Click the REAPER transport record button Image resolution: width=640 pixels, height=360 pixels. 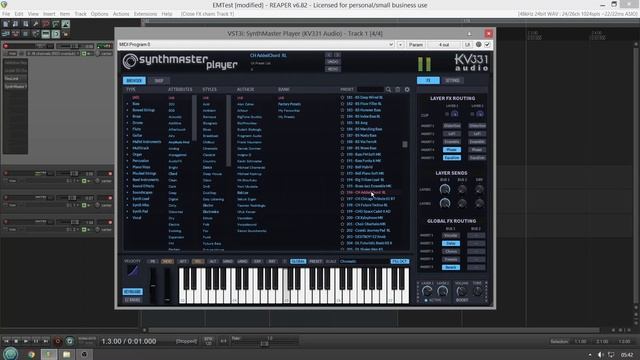(x=58, y=341)
